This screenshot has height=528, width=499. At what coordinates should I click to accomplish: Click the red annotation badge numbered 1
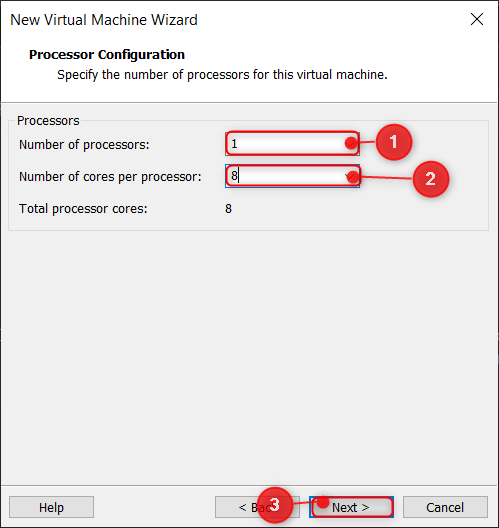(393, 142)
